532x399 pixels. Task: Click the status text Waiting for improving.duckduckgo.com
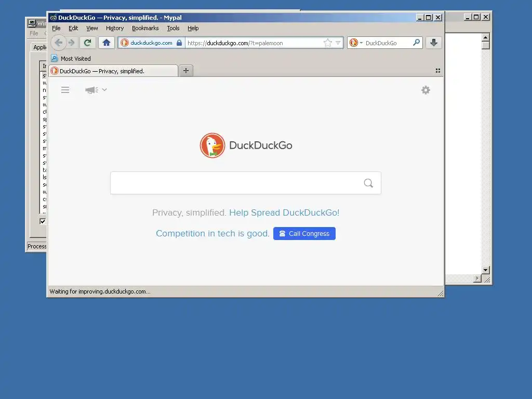(x=100, y=291)
